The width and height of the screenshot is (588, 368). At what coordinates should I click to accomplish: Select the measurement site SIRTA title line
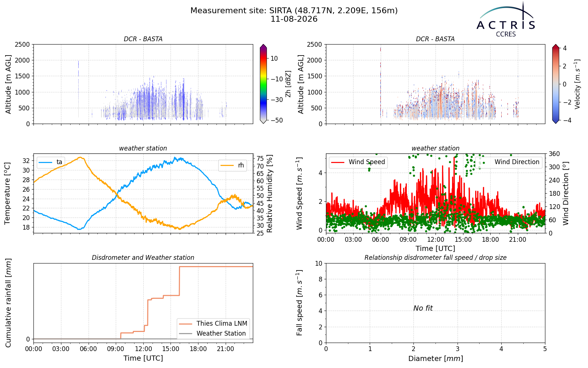tap(294, 11)
